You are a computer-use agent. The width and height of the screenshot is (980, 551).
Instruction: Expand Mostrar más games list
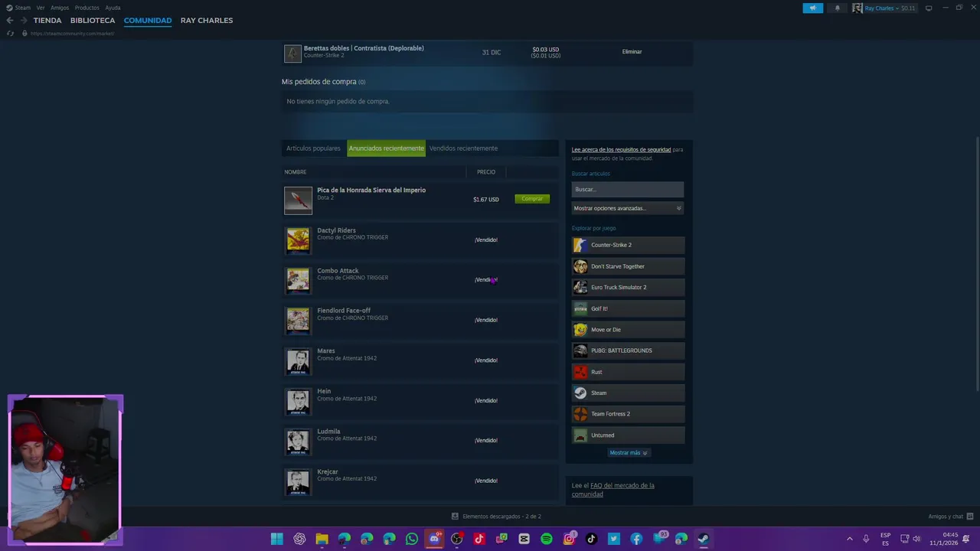pos(629,453)
